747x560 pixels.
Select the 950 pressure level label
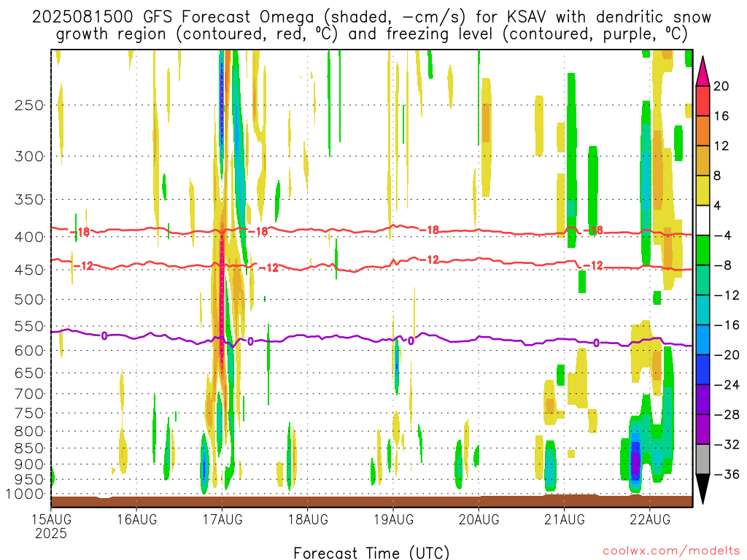29,480
